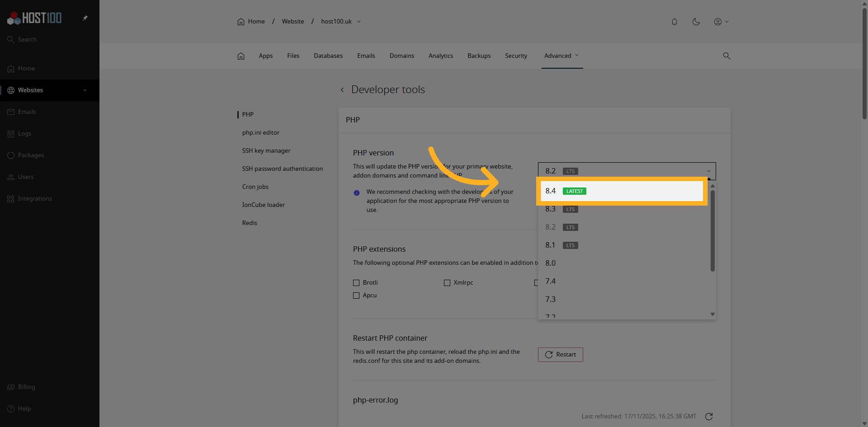Enable the Xmlrpc extension checkbox
Screen dimensions: 868x427
(x=447, y=283)
